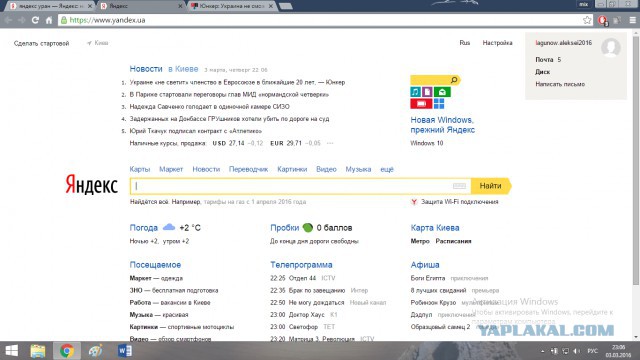This screenshot has height=360, width=640.
Task: Click the browser back arrow
Action: (8, 20)
